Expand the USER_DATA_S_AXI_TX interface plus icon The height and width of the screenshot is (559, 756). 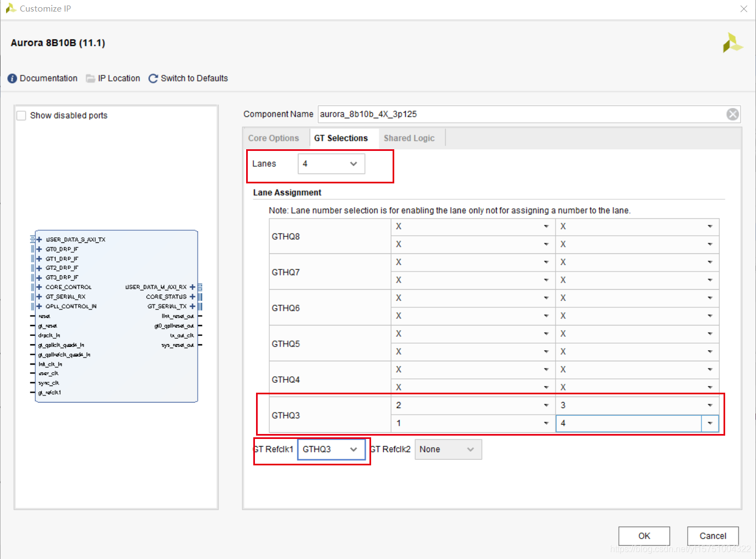(39, 240)
